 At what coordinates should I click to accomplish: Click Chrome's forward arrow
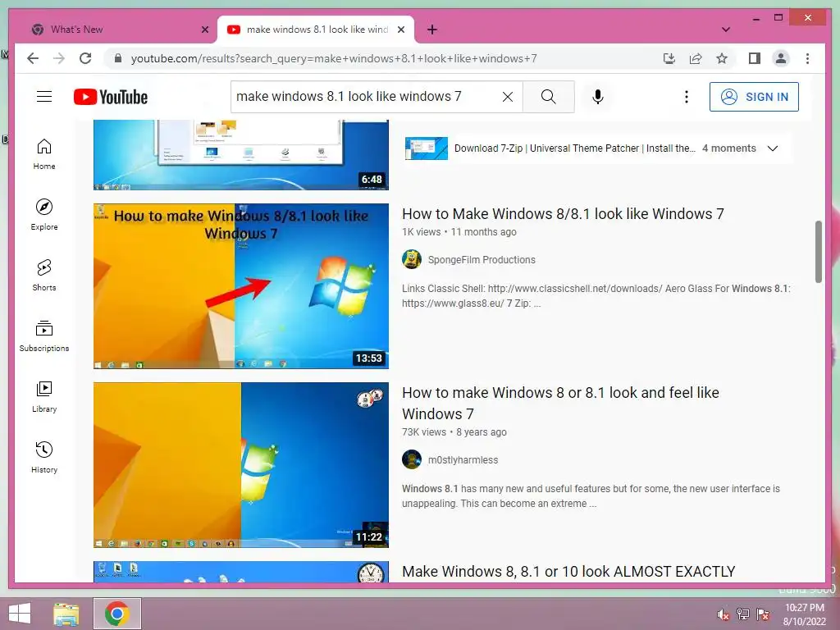(x=59, y=58)
